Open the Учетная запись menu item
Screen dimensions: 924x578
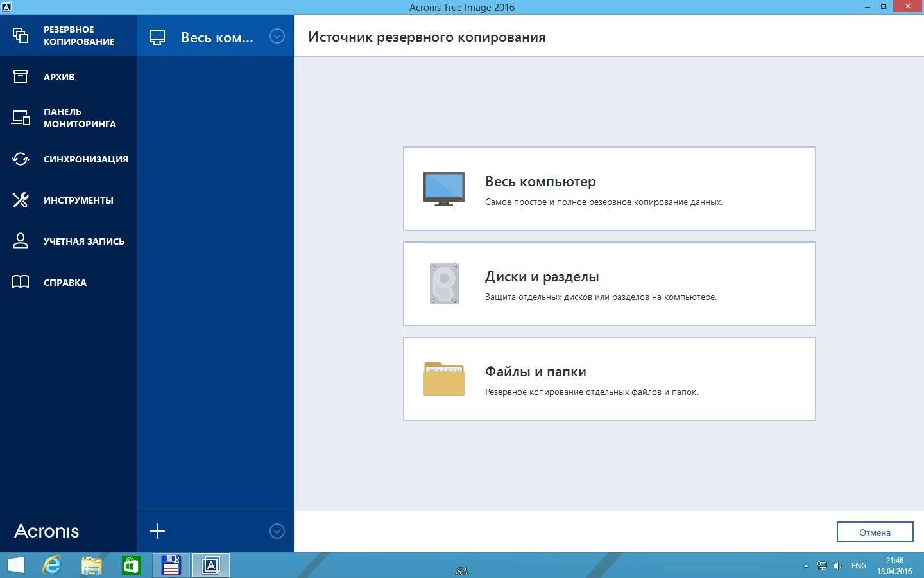68,241
